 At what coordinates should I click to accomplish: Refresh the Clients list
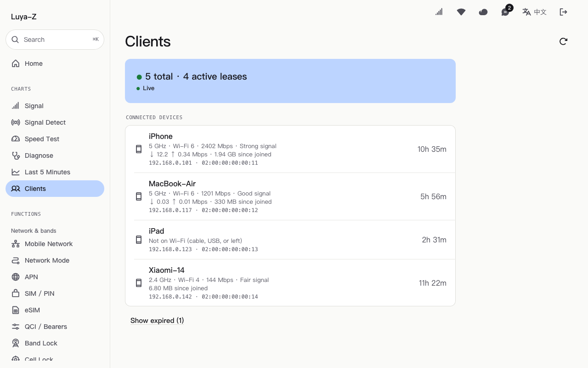(x=564, y=41)
